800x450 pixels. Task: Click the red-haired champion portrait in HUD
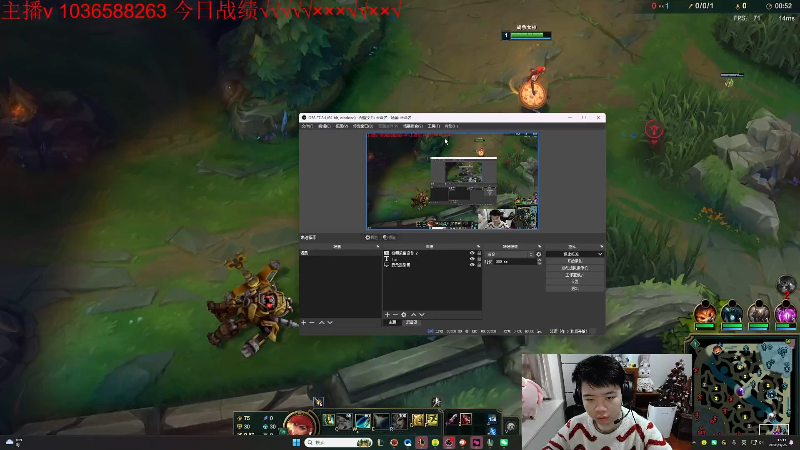[300, 423]
